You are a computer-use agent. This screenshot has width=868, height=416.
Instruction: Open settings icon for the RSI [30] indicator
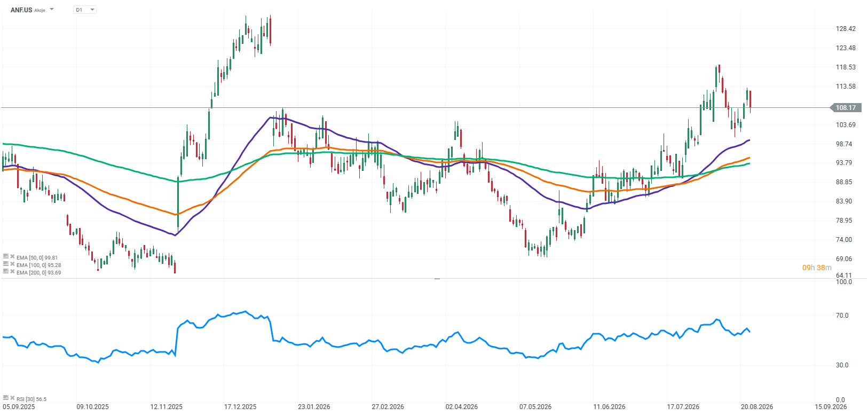click(x=6, y=398)
